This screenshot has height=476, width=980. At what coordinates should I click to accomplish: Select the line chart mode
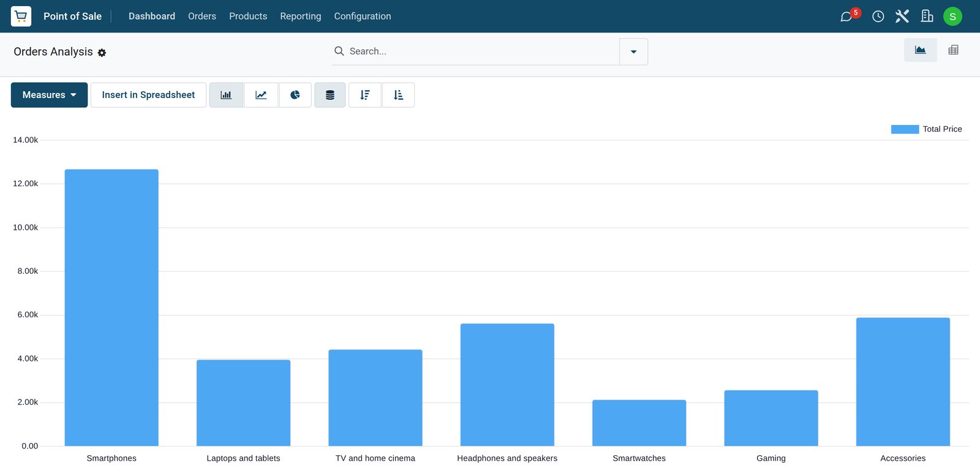pyautogui.click(x=261, y=95)
